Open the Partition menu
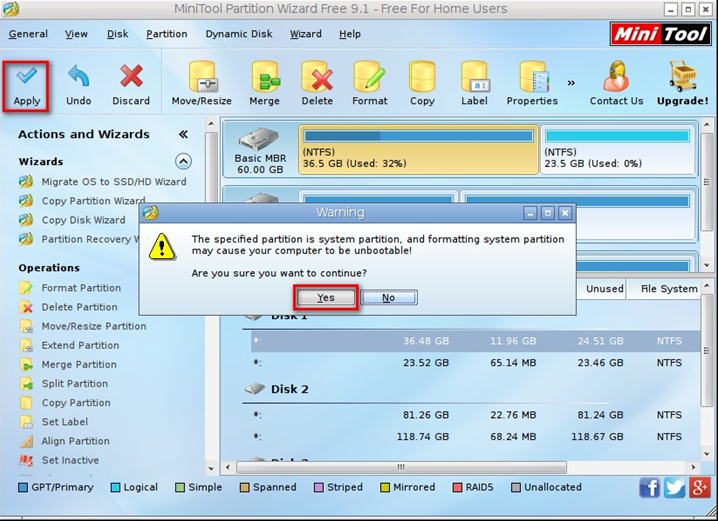This screenshot has width=718, height=521. [x=167, y=34]
